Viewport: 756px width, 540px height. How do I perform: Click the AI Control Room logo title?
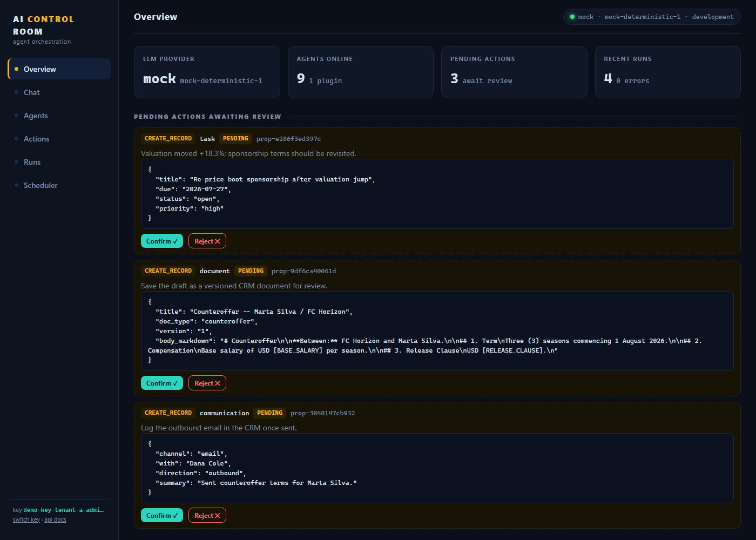(x=43, y=25)
